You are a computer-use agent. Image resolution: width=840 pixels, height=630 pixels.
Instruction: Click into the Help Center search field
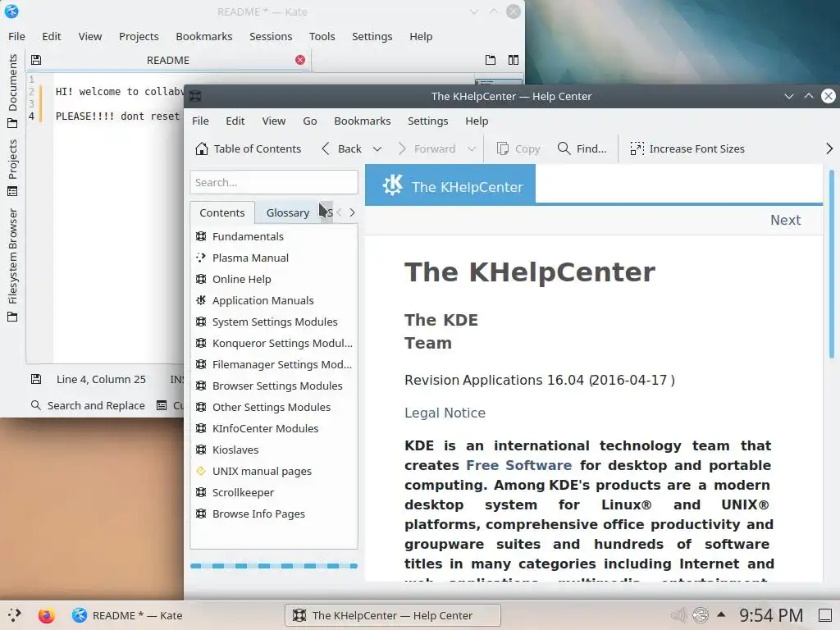click(274, 182)
